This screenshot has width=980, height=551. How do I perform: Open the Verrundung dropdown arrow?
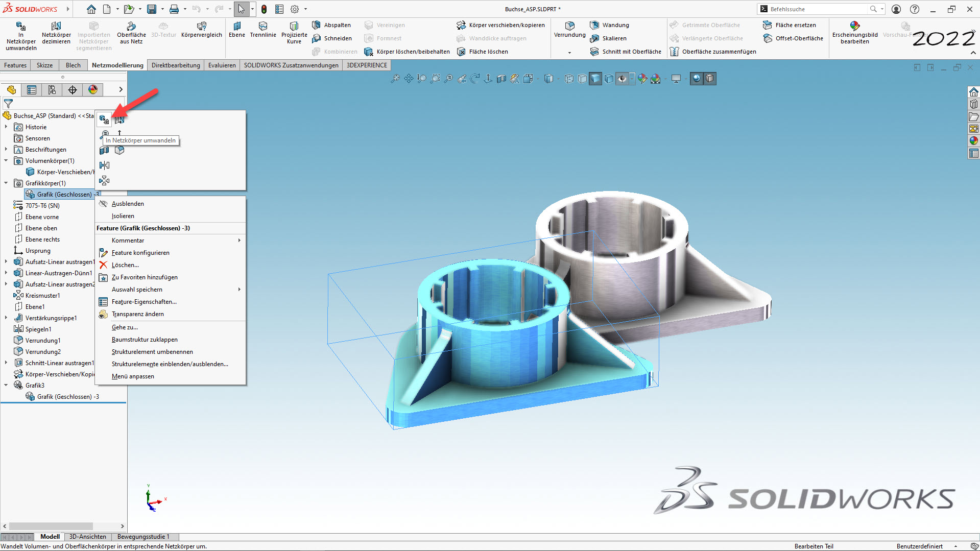pos(570,52)
